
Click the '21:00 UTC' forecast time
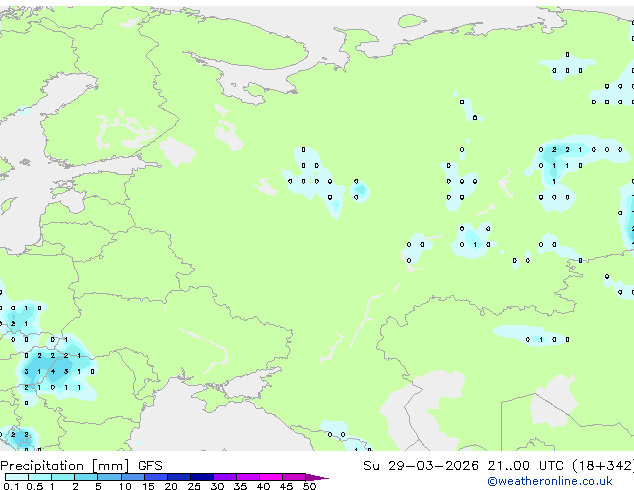click(525, 466)
